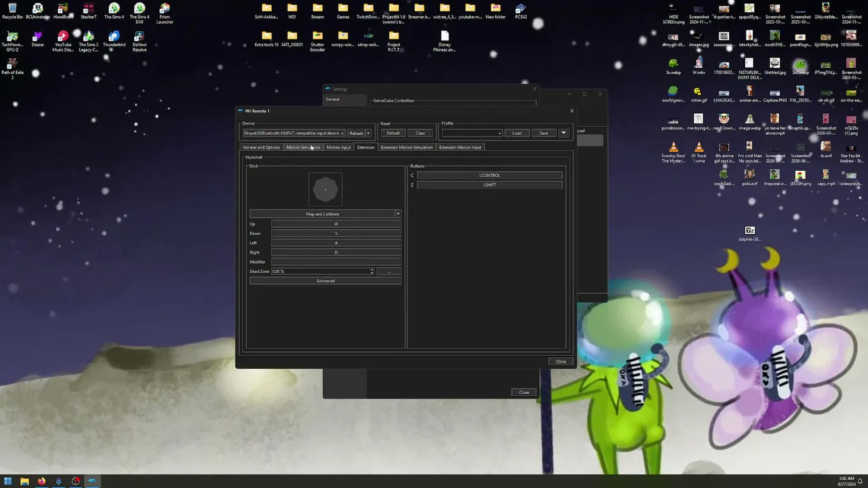Click Close in the Settings window

point(524,392)
